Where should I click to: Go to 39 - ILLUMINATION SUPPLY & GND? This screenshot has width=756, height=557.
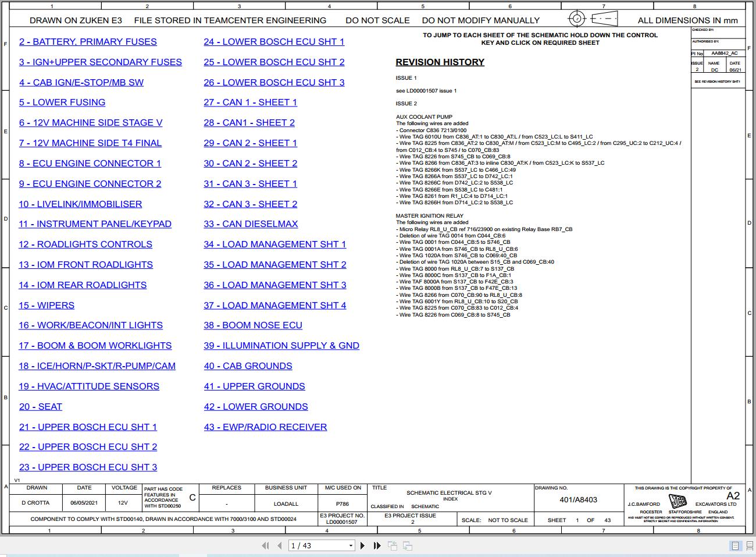click(281, 346)
